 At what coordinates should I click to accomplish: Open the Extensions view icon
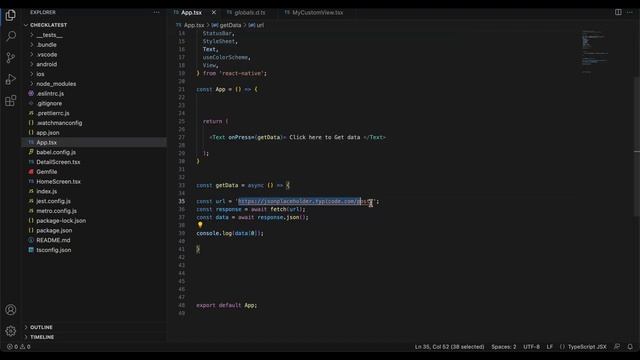pyautogui.click(x=11, y=100)
